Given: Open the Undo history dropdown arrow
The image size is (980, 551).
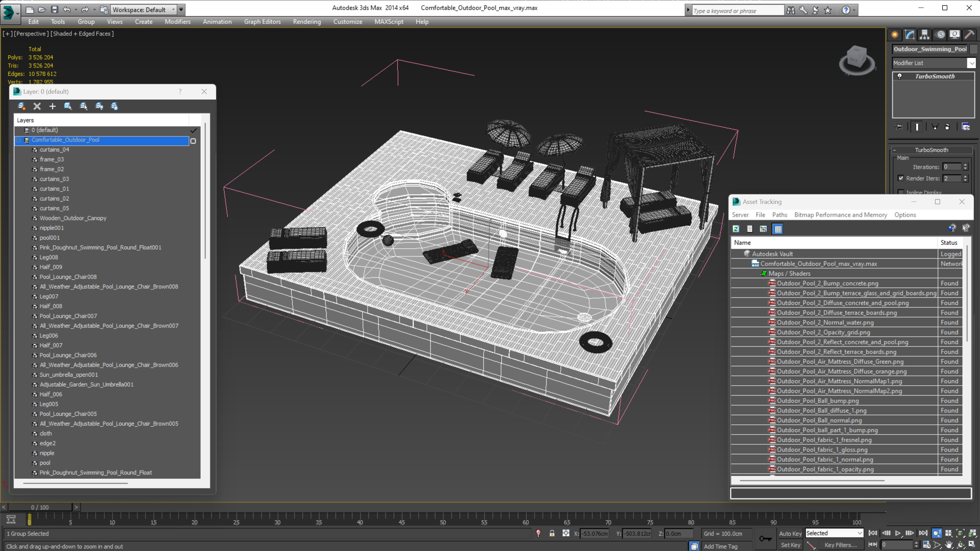Looking at the screenshot, I should point(76,10).
